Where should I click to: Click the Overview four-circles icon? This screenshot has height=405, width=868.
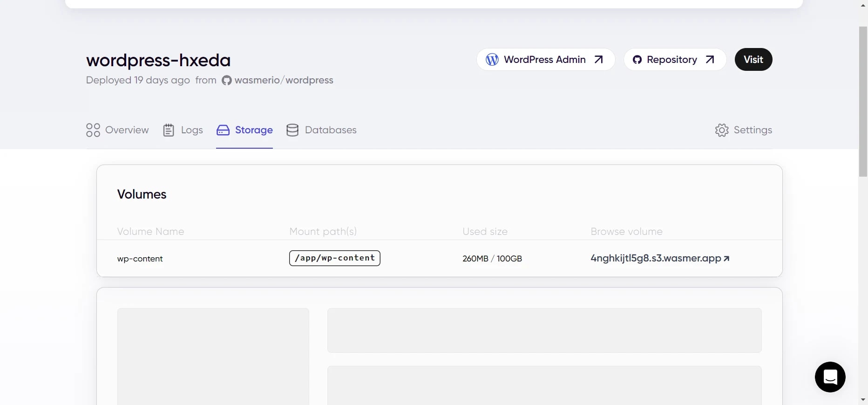tap(93, 130)
